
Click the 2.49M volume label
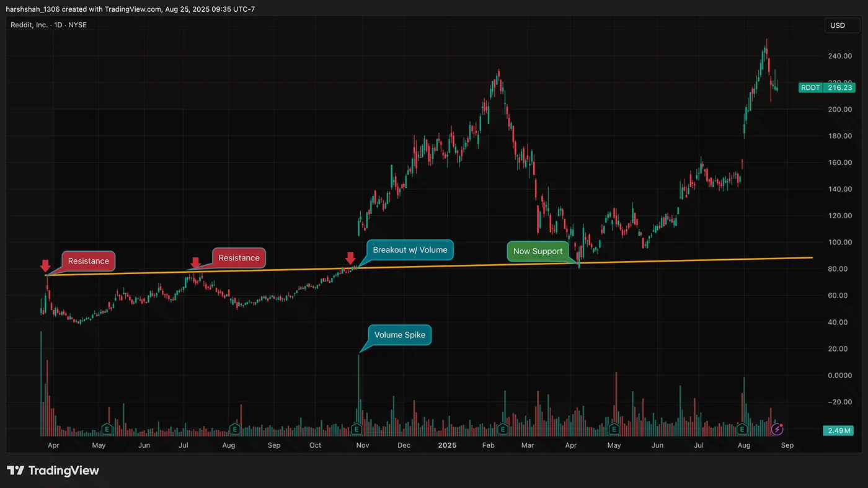(x=839, y=430)
